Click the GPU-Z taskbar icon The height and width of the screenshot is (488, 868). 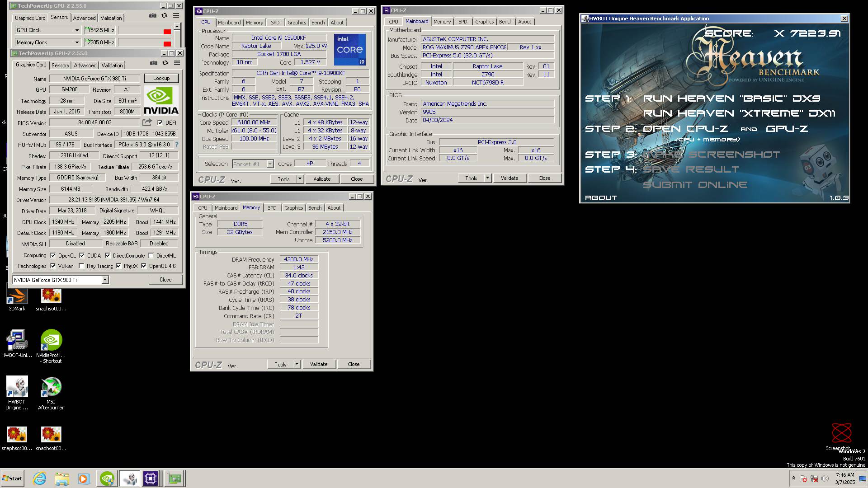175,479
